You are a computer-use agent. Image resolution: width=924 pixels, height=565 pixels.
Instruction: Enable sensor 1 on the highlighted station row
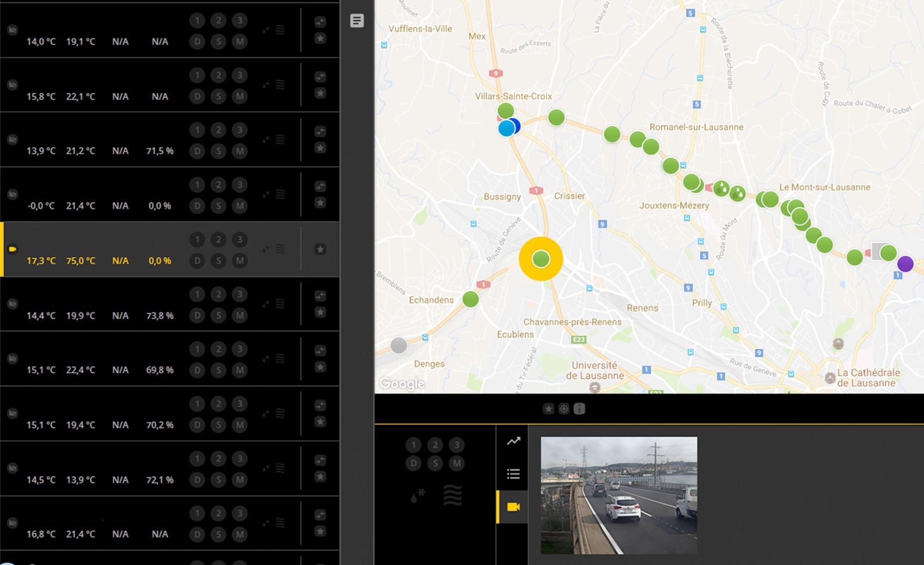197,238
